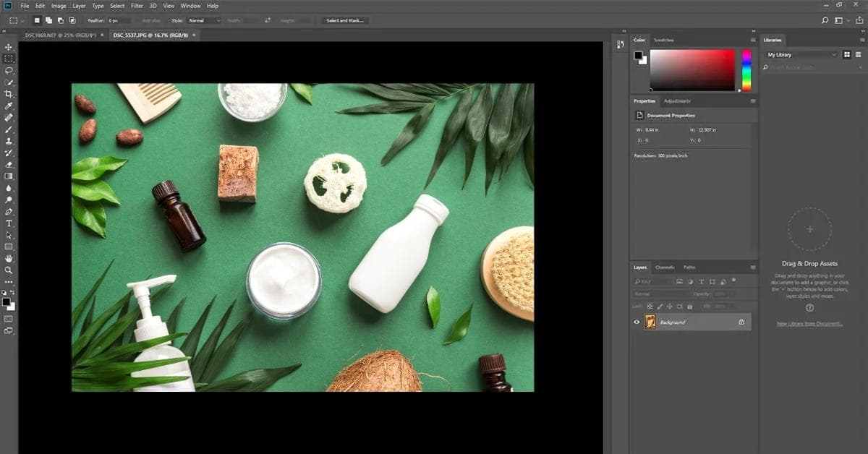Switch to the Adjustments tab
Screen dimensions: 868x454
point(677,101)
